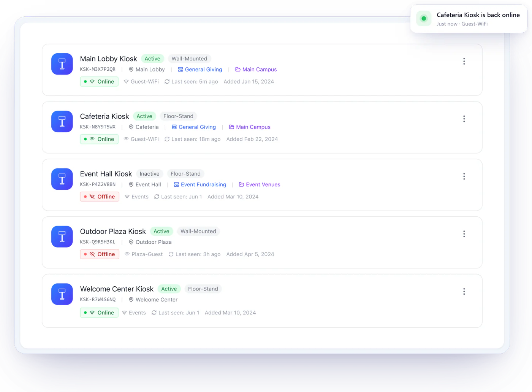Click the Main Lobby Kiosk device icon
Viewport: 532px width, 392px height.
(62, 64)
